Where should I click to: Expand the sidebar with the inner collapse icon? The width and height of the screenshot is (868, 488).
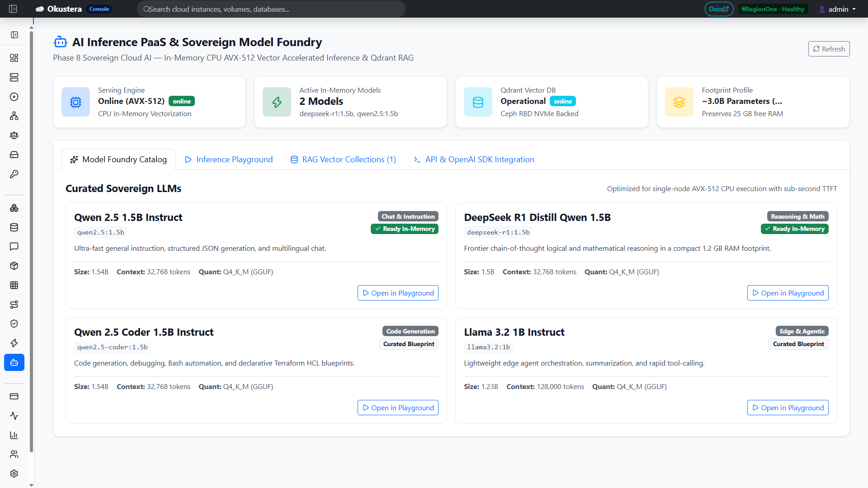point(14,35)
